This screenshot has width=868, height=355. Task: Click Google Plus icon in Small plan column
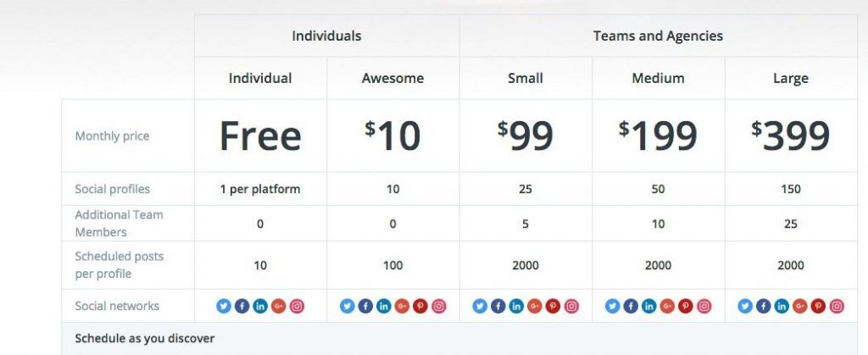point(534,306)
